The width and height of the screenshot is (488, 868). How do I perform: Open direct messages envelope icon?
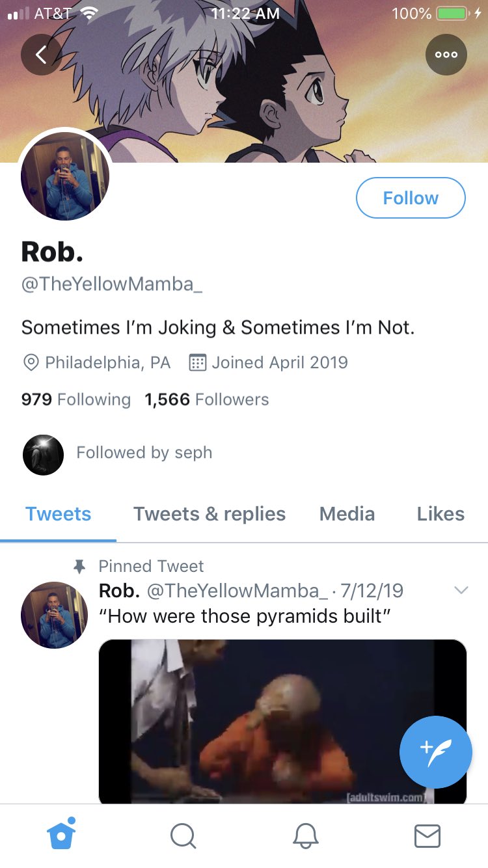(427, 836)
